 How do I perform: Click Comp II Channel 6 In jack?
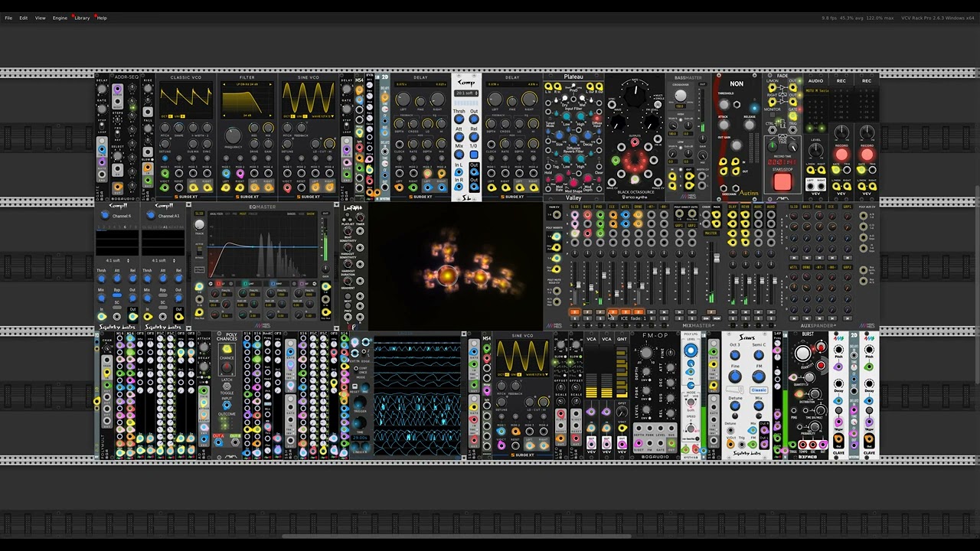pyautogui.click(x=102, y=317)
